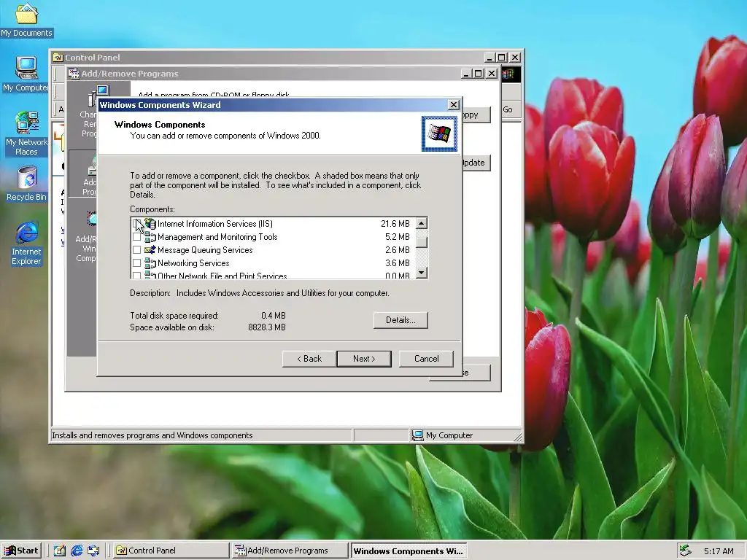This screenshot has width=747, height=560.
Task: Click the Control Panel status bar description text
Action: point(152,435)
